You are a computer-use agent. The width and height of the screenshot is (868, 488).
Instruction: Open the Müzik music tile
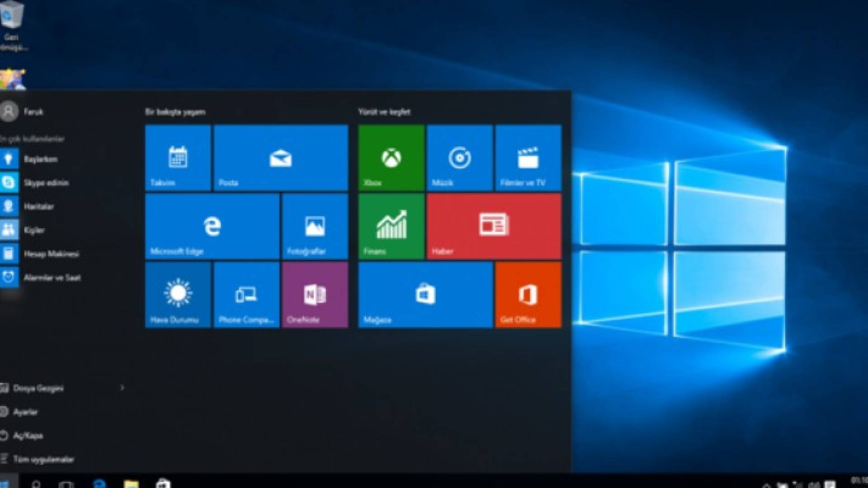pyautogui.click(x=460, y=158)
